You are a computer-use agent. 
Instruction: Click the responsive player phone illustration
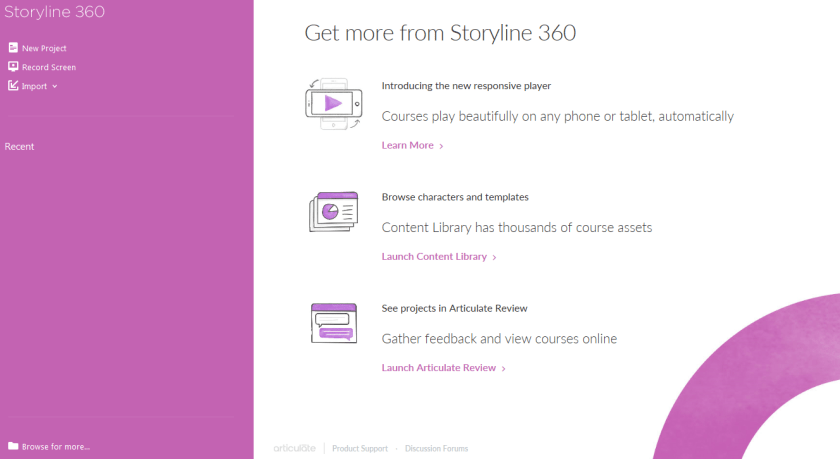pyautogui.click(x=334, y=104)
